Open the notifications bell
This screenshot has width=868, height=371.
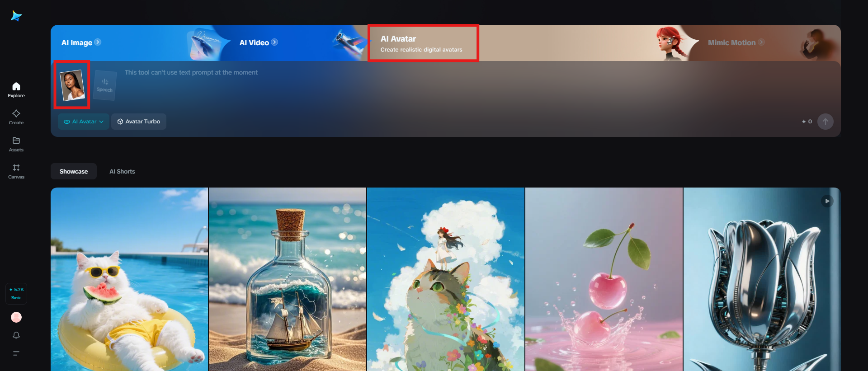click(x=16, y=335)
